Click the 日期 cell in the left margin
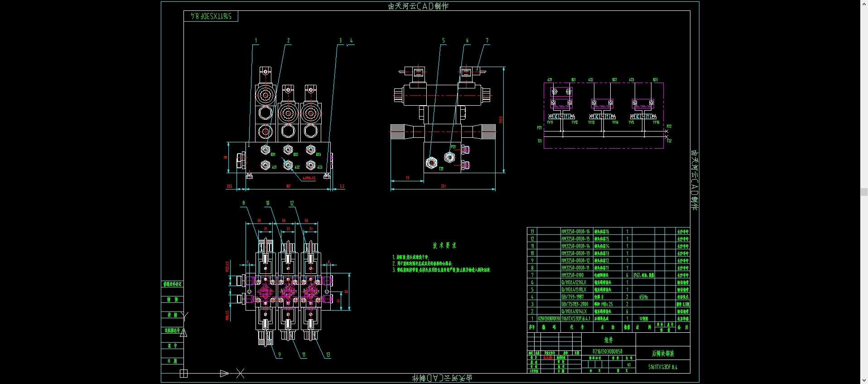Screen dimensions: 868x384 pos(172,361)
